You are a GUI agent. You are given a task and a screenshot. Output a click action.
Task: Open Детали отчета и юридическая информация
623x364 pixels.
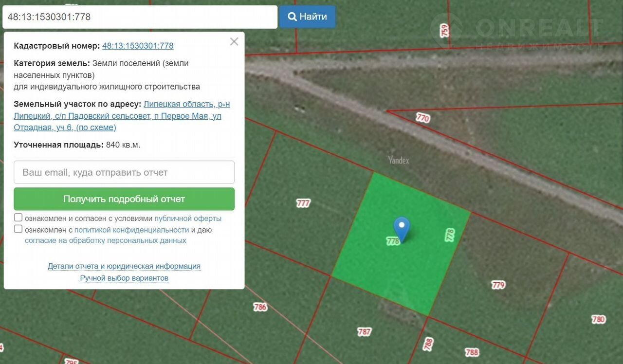click(124, 266)
